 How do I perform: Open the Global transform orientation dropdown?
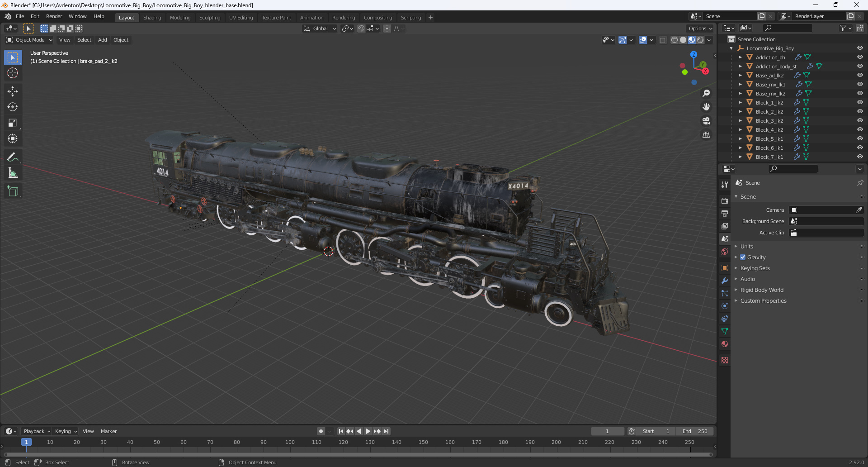[x=320, y=29]
